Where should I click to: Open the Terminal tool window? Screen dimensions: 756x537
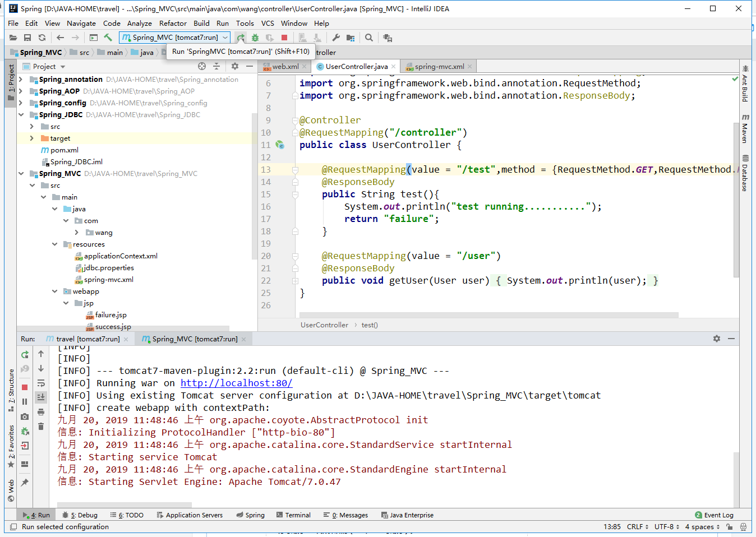293,515
